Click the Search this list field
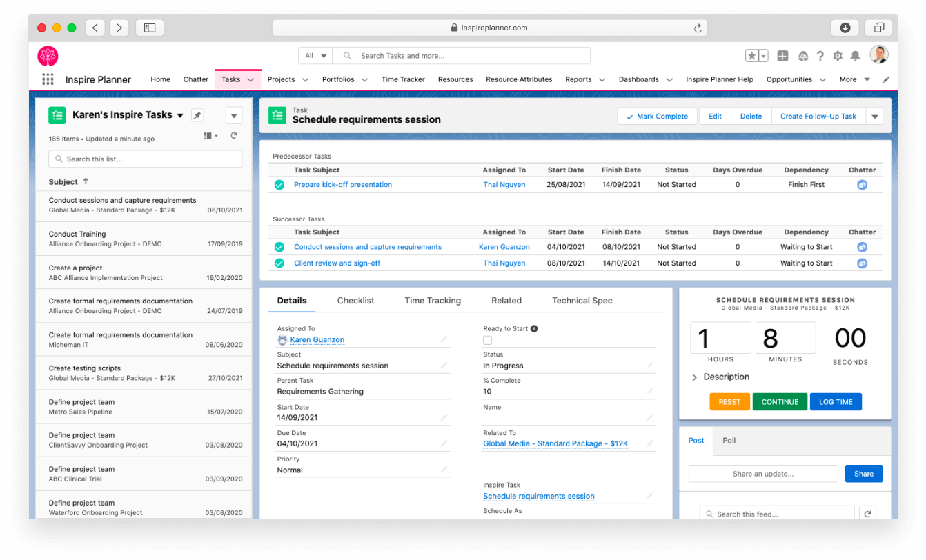Viewport: 926px width, 560px height. (x=146, y=159)
